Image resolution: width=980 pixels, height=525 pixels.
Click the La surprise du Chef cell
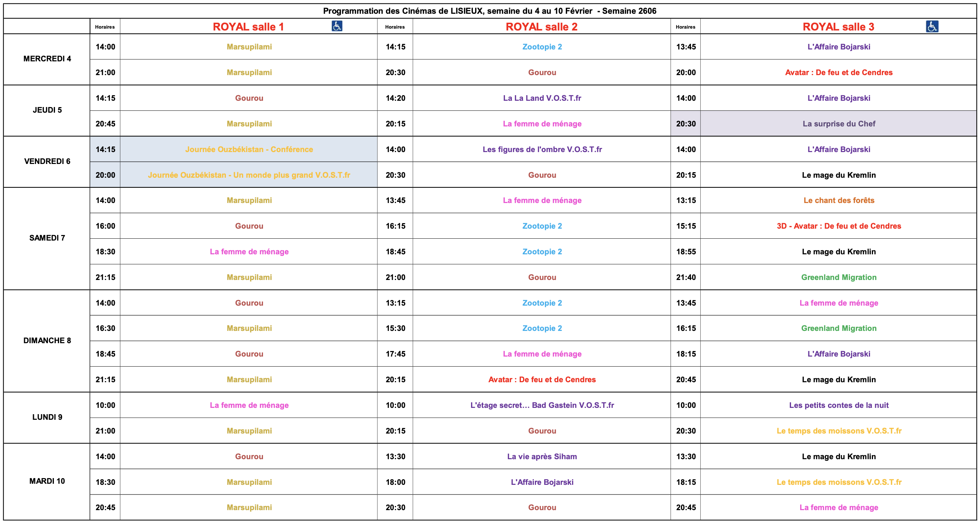838,124
